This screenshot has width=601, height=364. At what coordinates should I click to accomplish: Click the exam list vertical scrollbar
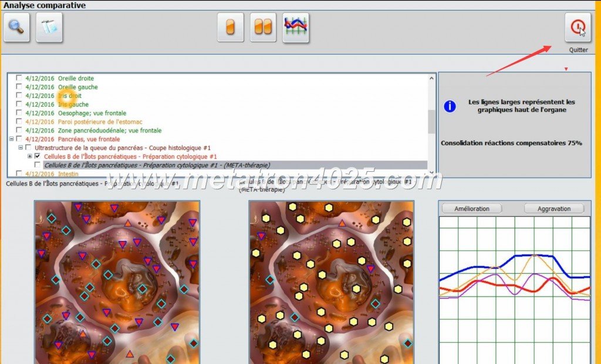coord(432,123)
